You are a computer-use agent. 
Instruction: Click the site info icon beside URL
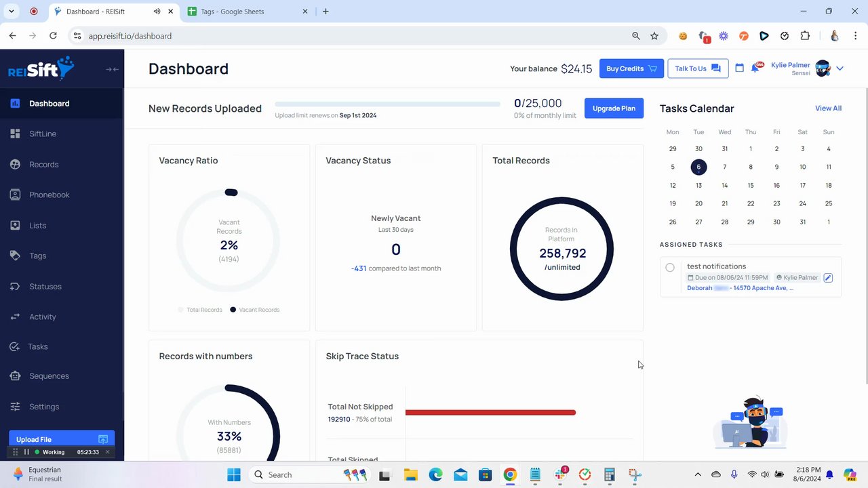77,36
